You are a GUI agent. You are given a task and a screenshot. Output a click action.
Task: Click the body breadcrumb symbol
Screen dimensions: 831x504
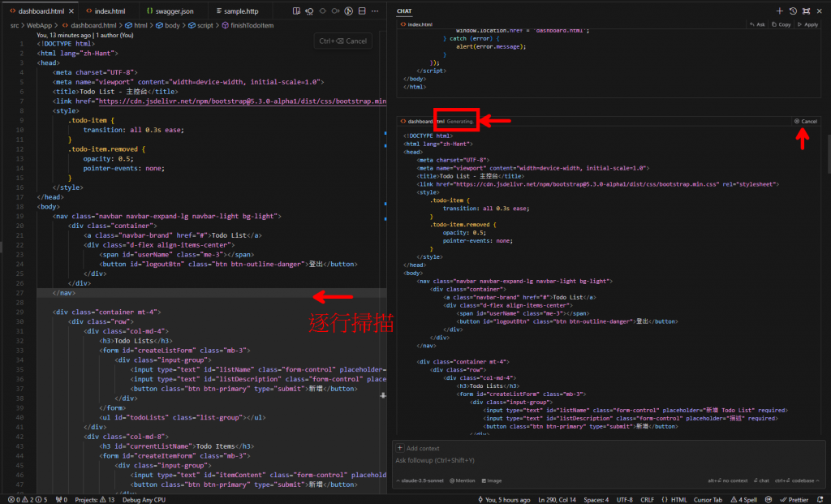tap(168, 25)
